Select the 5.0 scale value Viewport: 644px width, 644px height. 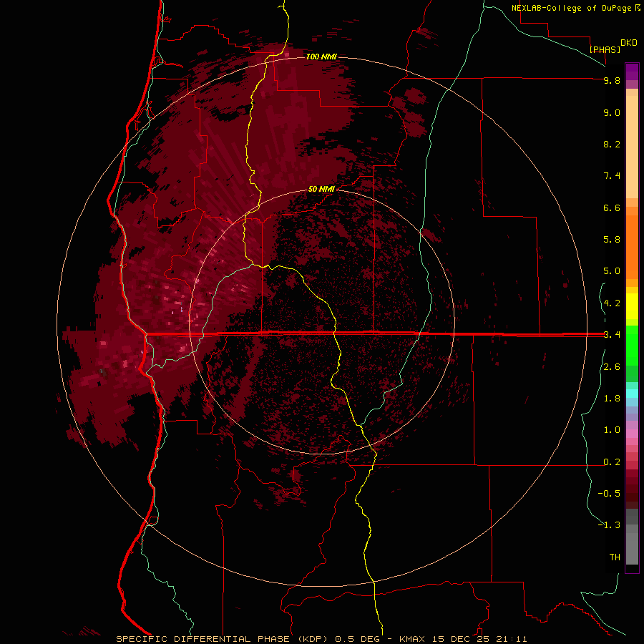click(x=612, y=271)
